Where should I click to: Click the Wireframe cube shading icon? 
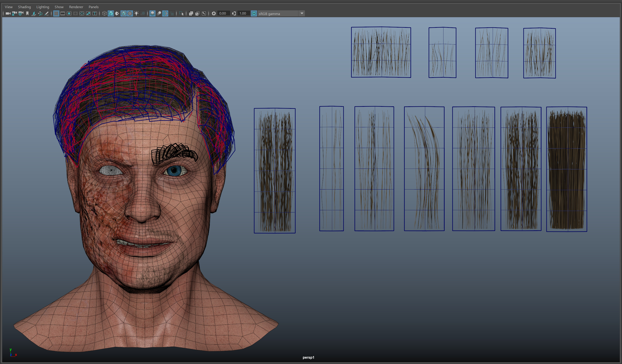[104, 14]
